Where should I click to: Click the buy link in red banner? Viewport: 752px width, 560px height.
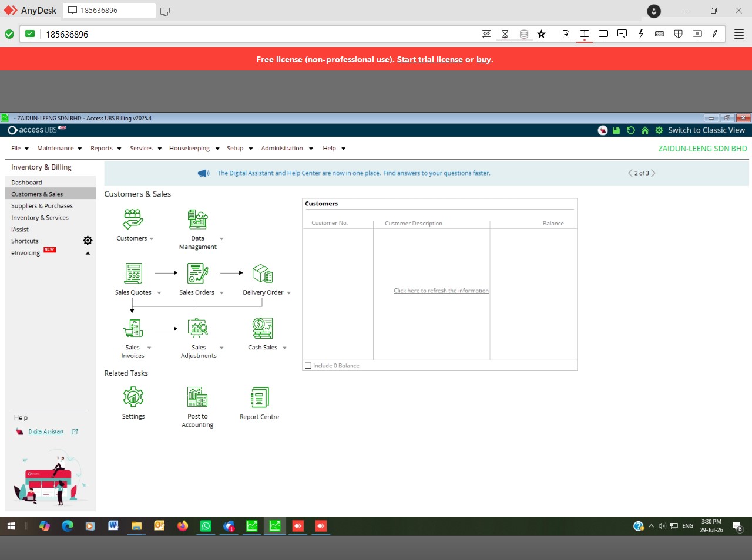click(484, 59)
